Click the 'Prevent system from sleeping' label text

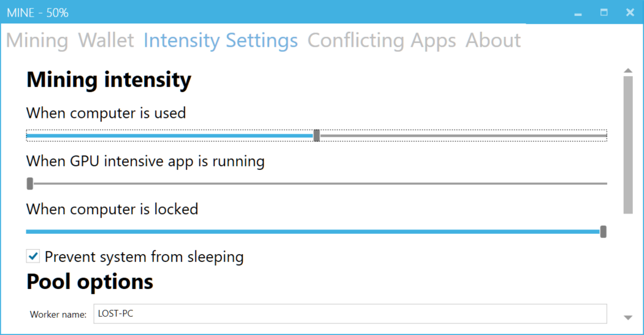(144, 256)
